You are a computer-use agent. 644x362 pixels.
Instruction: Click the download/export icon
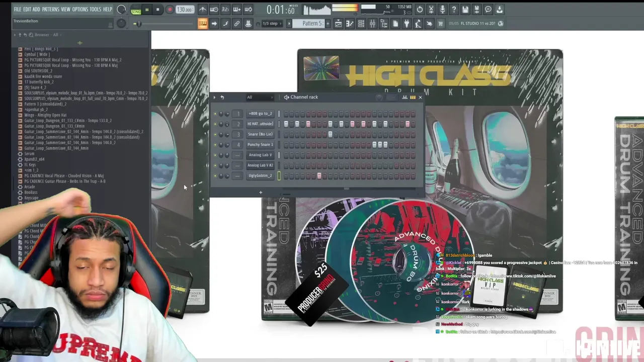[x=500, y=10]
